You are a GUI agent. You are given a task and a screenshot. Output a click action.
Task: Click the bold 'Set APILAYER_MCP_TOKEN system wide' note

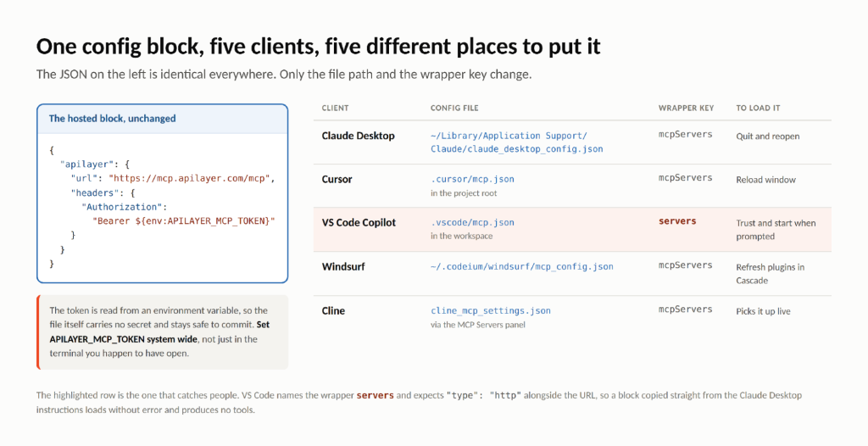[160, 332]
